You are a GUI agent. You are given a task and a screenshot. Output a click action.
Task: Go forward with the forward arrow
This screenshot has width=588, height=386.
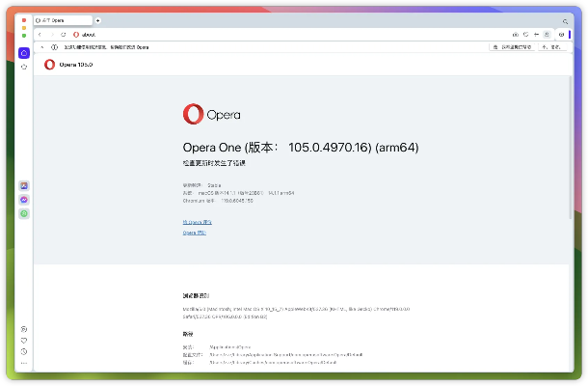pos(52,35)
